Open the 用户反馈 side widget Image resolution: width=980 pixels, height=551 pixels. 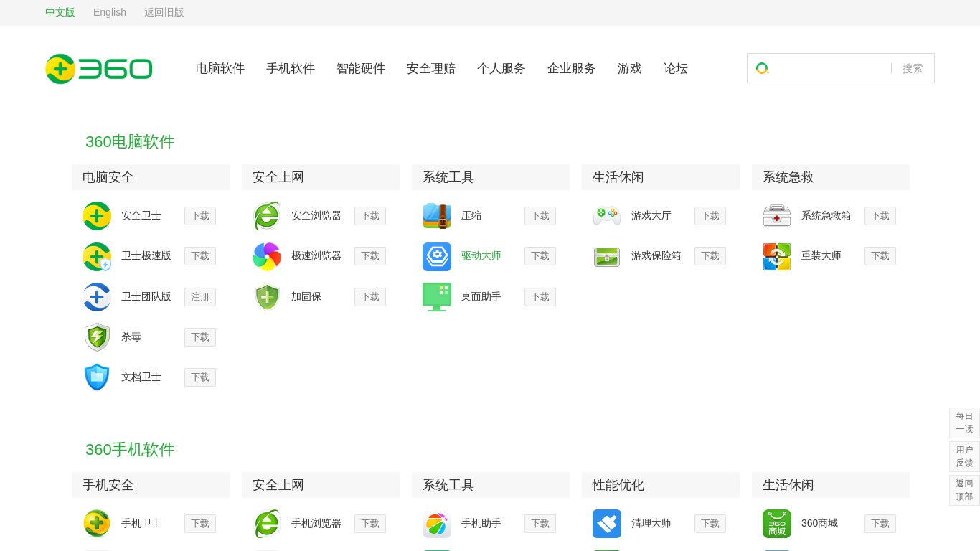964,456
